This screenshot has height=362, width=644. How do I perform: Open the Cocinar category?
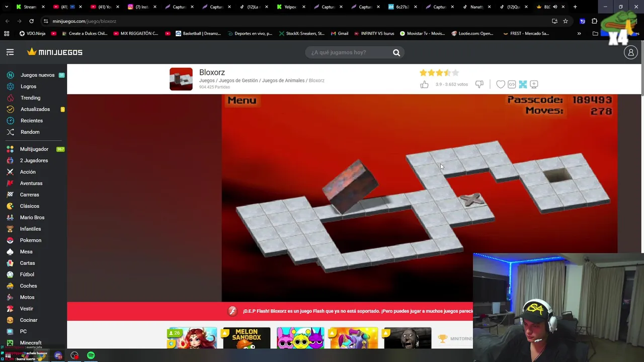tap(28, 320)
